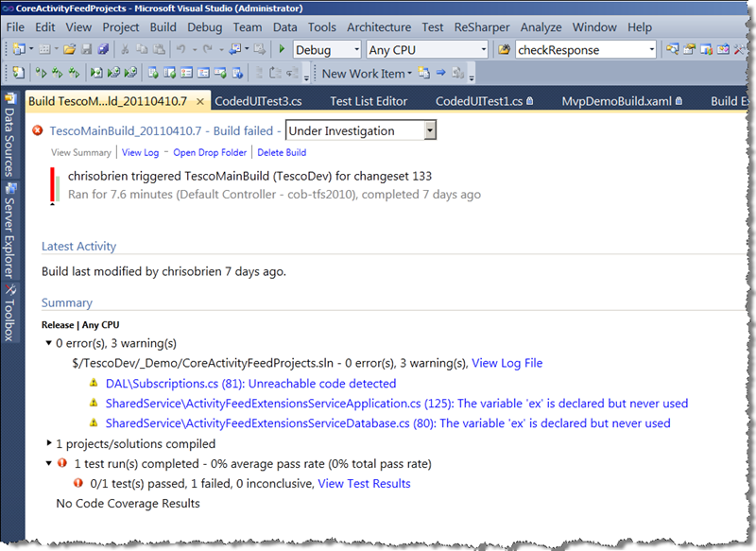The height and width of the screenshot is (551, 756).
Task: Collapse the 1 test run(s) completed section
Action: point(49,463)
